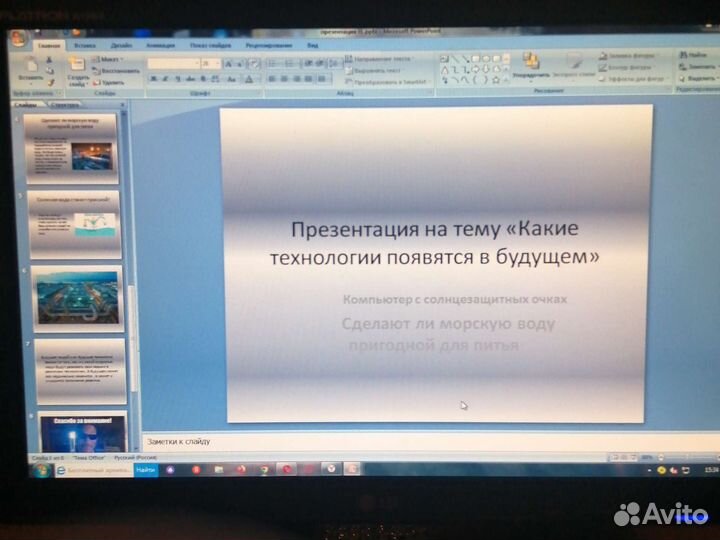Open the Выделить select menu
720x540 pixels.
698,79
